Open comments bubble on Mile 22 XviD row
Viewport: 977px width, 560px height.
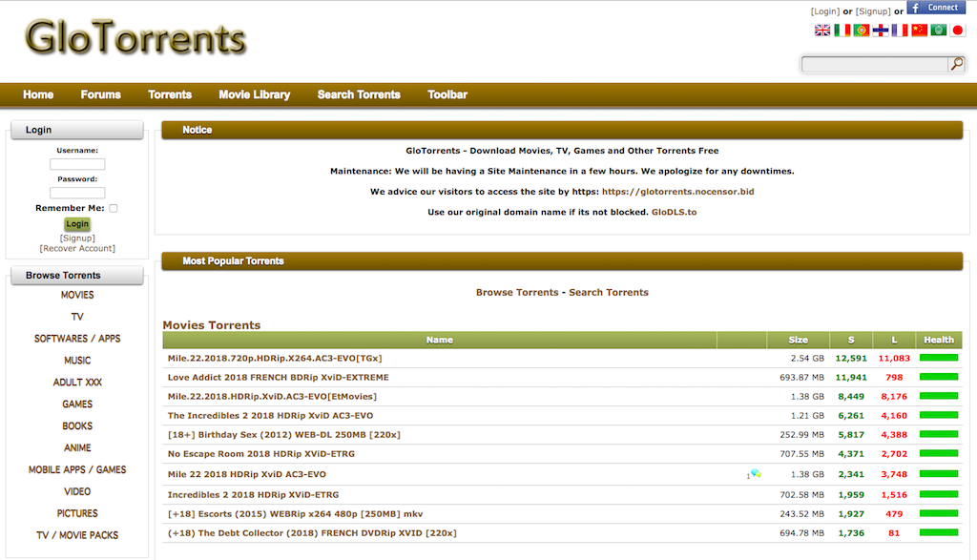tap(756, 474)
